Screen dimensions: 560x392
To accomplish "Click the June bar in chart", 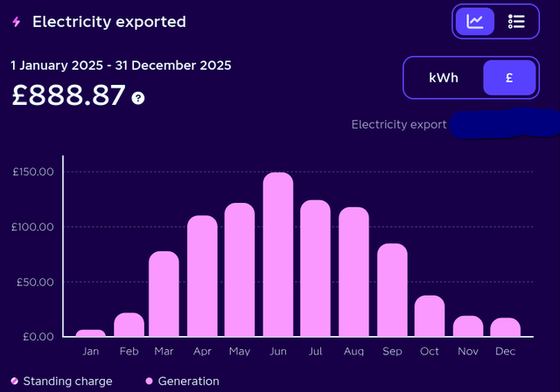I will (x=278, y=255).
